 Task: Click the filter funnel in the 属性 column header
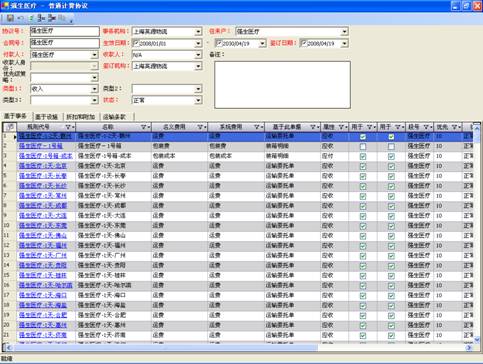(x=342, y=127)
